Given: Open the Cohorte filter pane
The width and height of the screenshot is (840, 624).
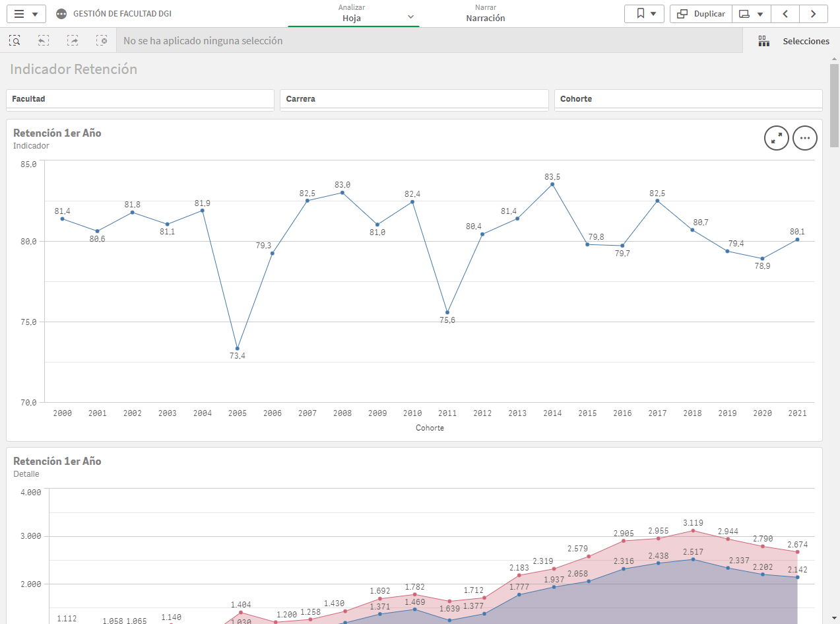Looking at the screenshot, I should pyautogui.click(x=688, y=99).
